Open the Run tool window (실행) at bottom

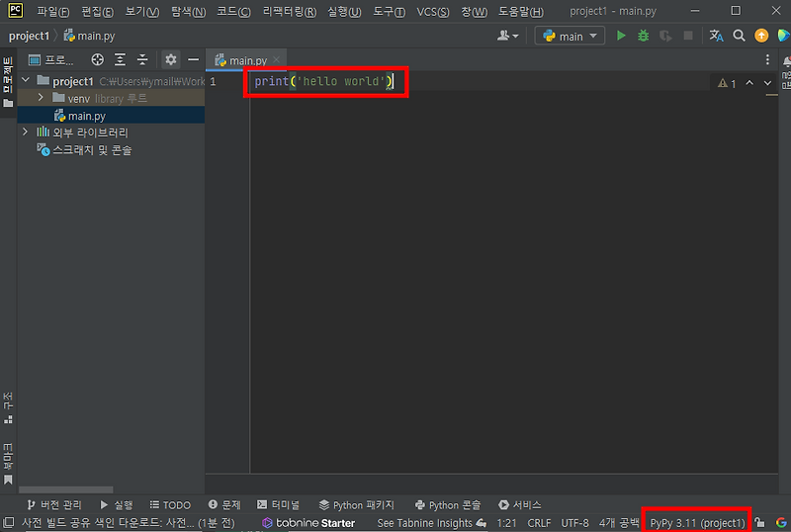click(x=116, y=504)
